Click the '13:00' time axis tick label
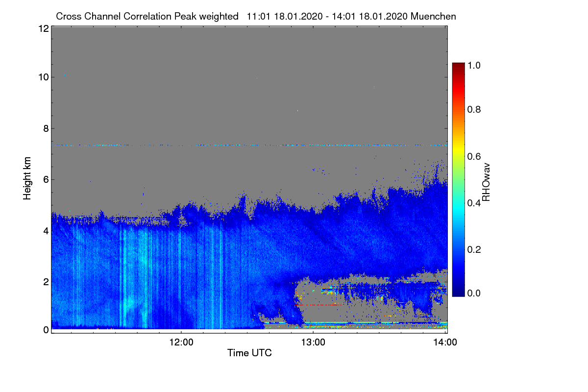 point(314,343)
